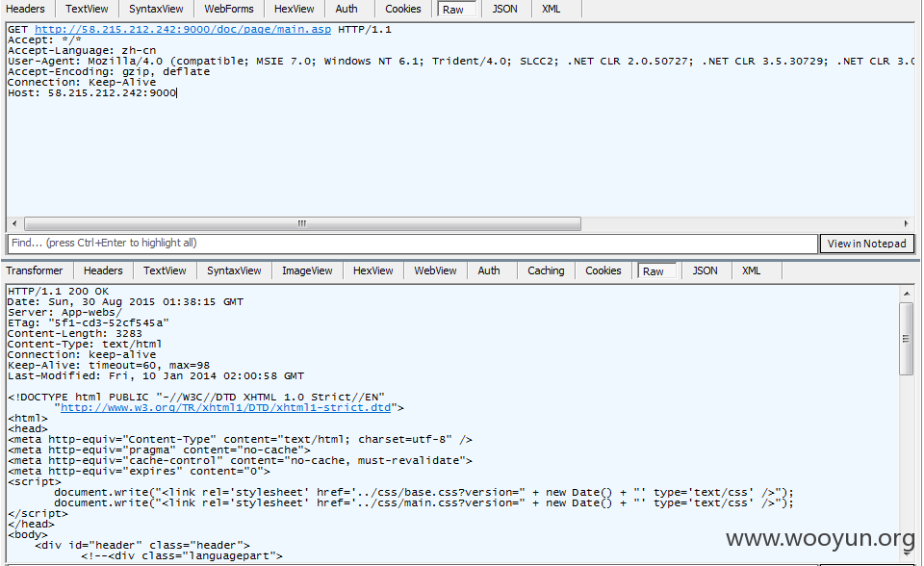This screenshot has width=924, height=566.
Task: Switch to response TextView tab
Action: click(165, 270)
